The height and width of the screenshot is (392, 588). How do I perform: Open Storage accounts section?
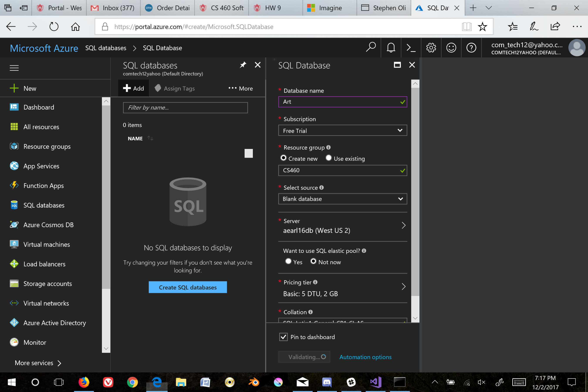point(47,284)
